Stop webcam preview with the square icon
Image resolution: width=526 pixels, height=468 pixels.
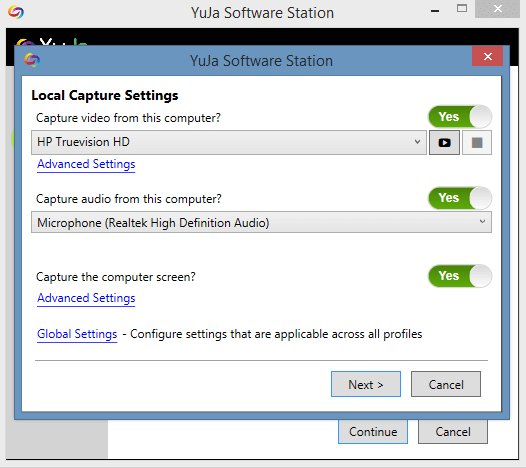(x=477, y=143)
